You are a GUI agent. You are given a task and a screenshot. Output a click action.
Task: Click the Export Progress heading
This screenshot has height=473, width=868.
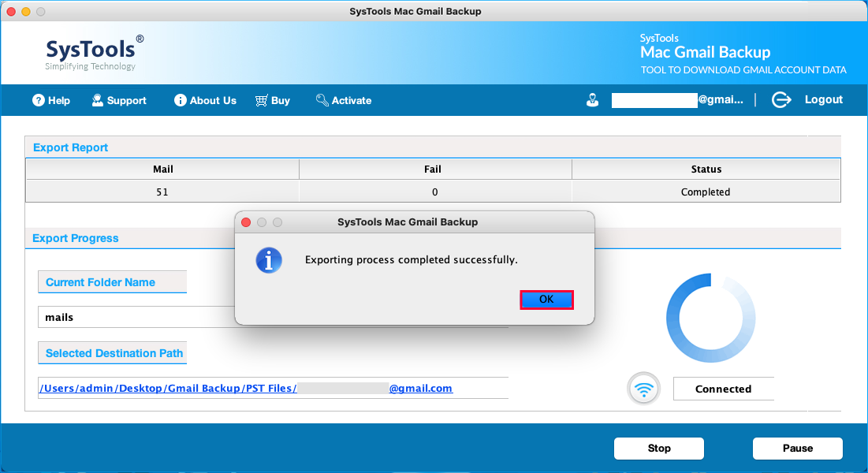point(75,238)
